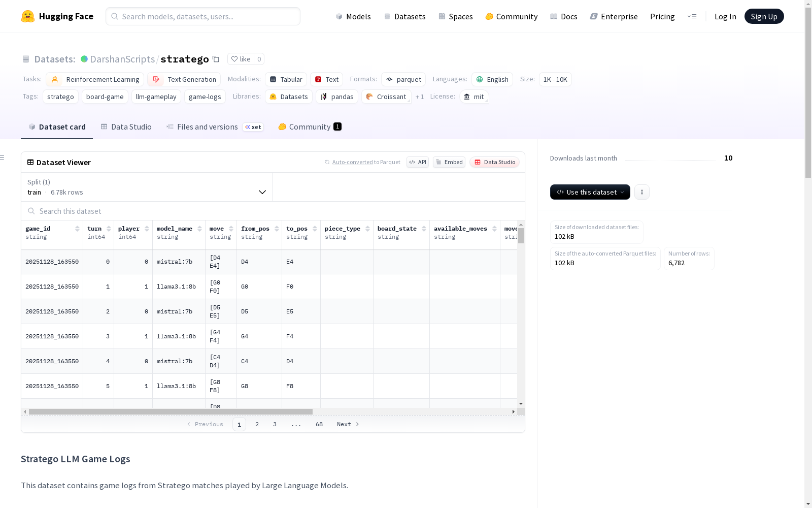This screenshot has height=508, width=812.
Task: Open Data Studio from viewer header
Action: coord(495,162)
